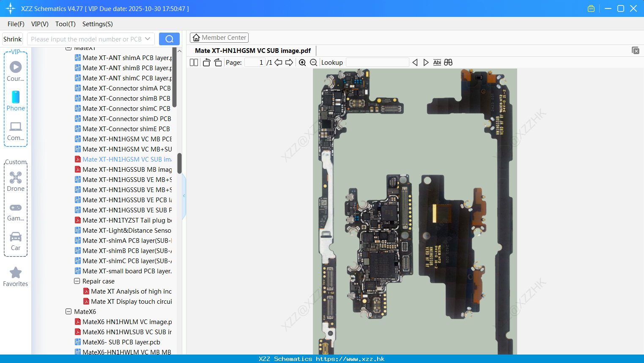Select the Phone category icon
The image size is (644, 363).
16,101
